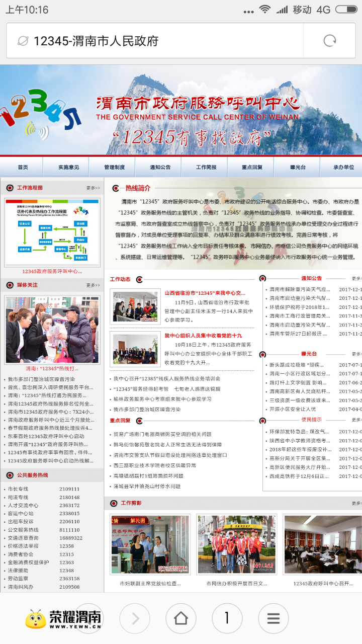Image resolution: width=362 pixels, height=644 pixels.
Task: Open 渭南市解除重污染天气应 notice link
Action: coord(300,289)
